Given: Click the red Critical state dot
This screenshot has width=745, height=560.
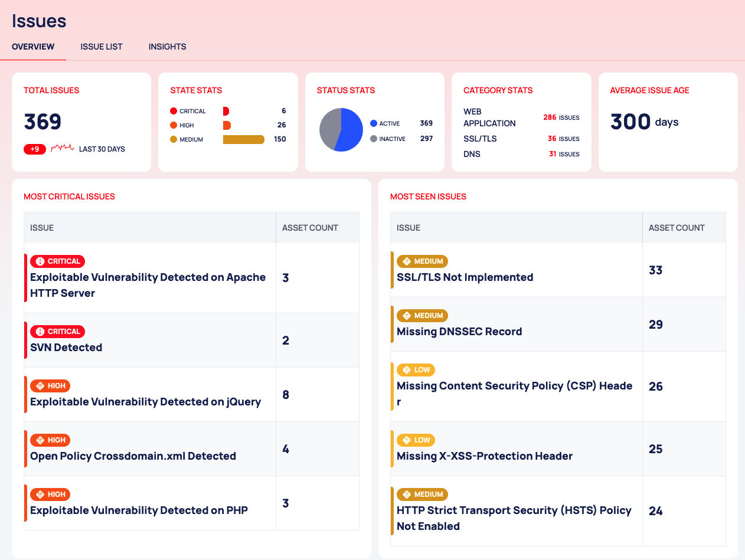Looking at the screenshot, I should pos(174,111).
